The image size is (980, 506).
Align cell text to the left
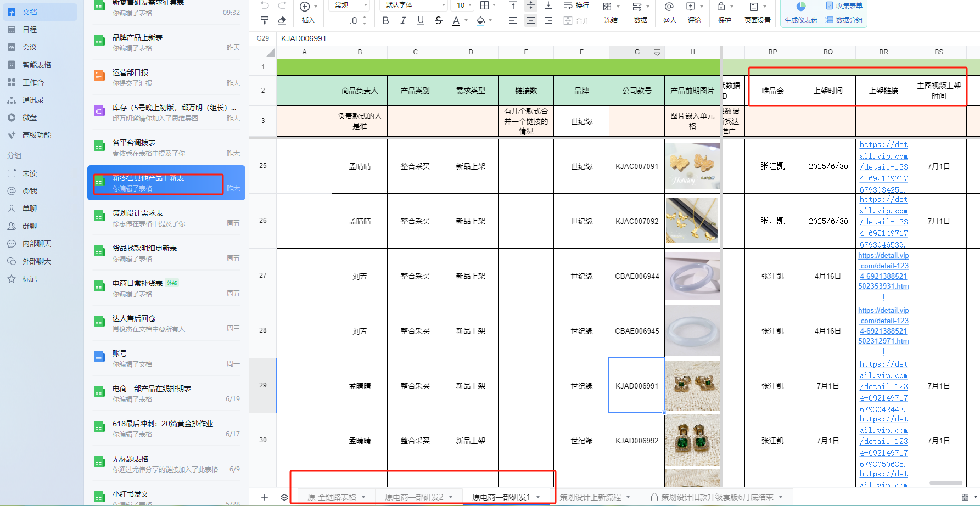pyautogui.click(x=513, y=20)
